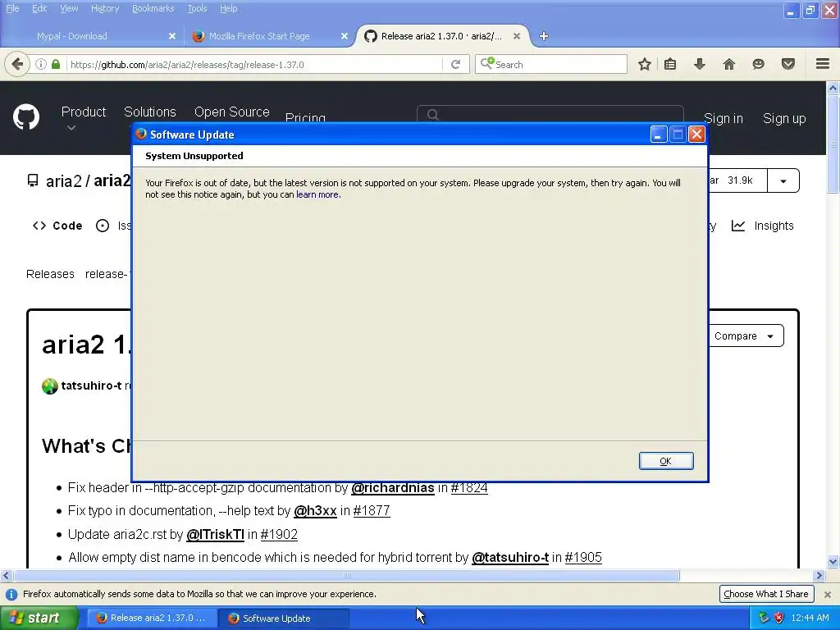
Task: Click the Issues circle icon
Action: tap(103, 226)
